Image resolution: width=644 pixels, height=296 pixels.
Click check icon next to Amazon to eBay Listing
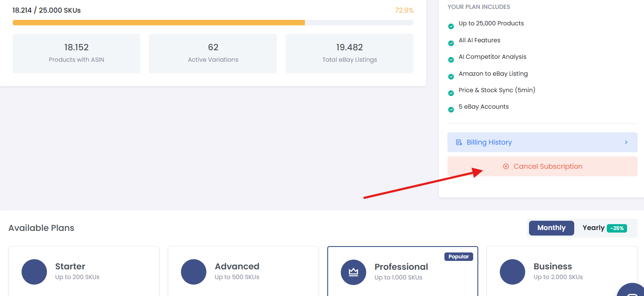tap(451, 77)
